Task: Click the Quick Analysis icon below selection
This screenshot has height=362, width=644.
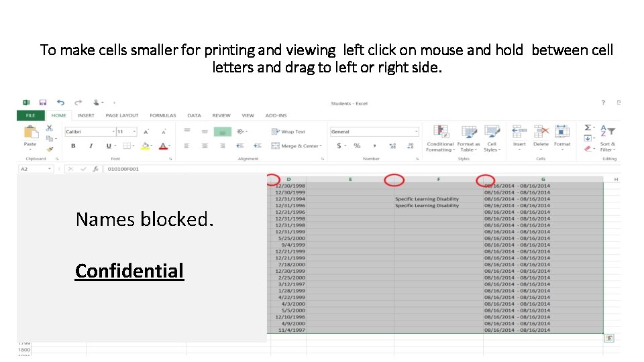Action: (x=609, y=338)
